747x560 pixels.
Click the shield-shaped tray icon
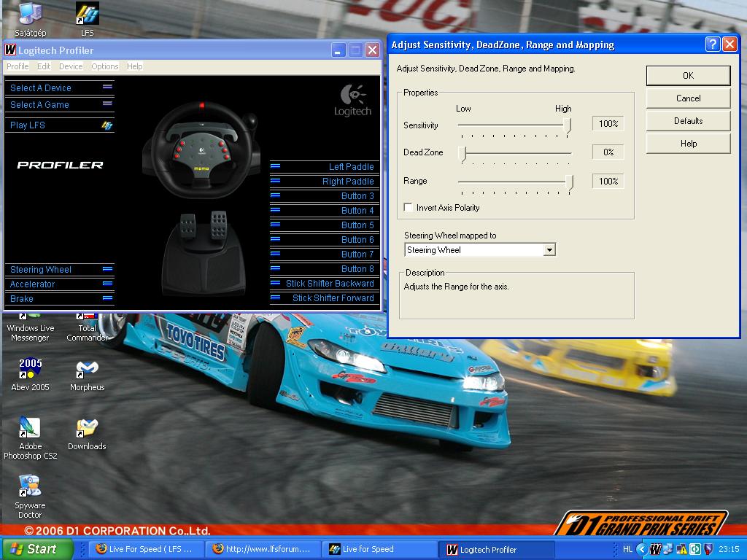[708, 550]
